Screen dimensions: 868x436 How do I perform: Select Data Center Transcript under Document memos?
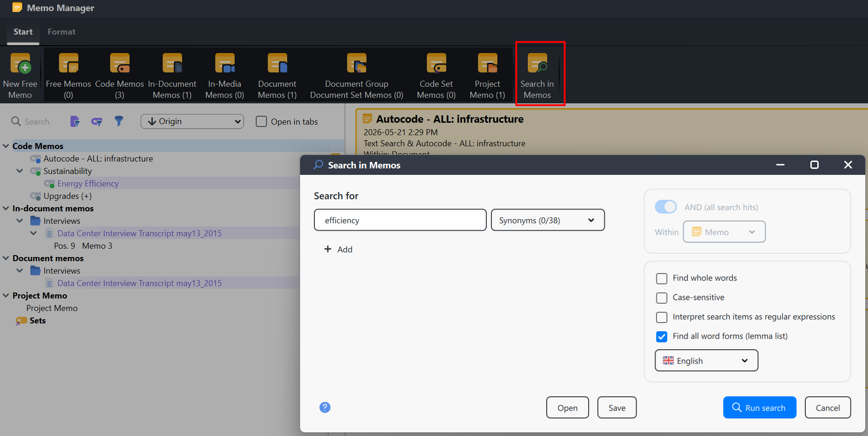[139, 283]
